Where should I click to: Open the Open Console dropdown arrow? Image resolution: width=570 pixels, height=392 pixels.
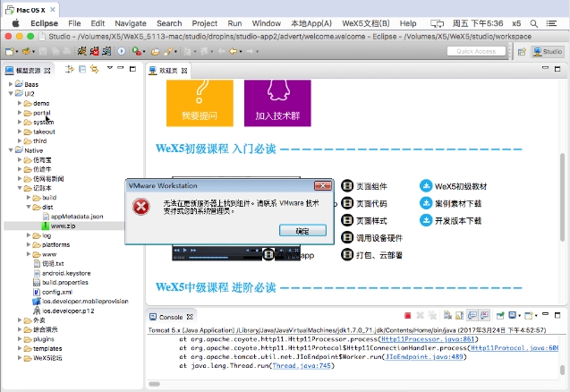(536, 316)
